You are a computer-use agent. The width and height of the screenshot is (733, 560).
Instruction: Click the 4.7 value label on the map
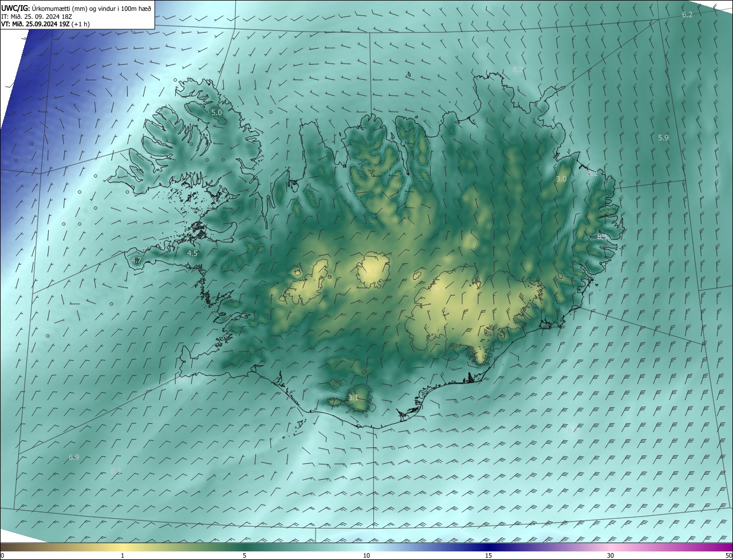(136, 260)
